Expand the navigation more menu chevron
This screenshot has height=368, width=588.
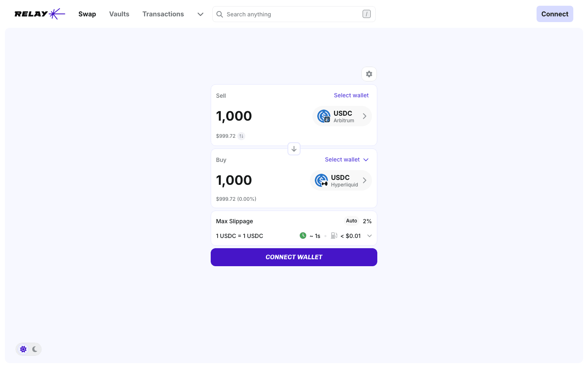200,14
